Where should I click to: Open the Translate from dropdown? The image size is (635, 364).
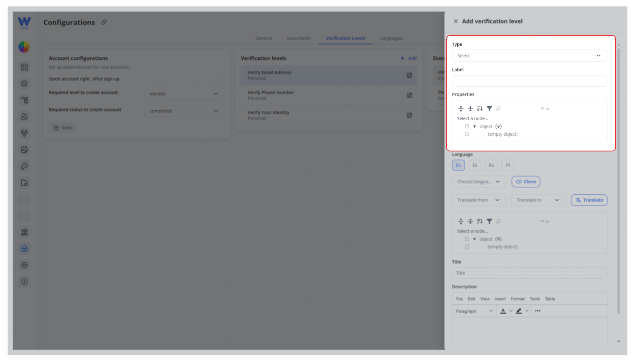479,200
